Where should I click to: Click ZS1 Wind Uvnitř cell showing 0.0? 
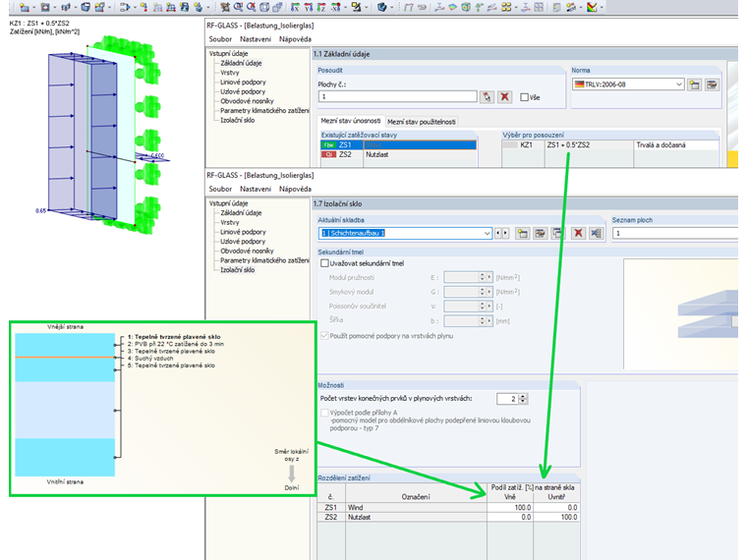(x=556, y=508)
